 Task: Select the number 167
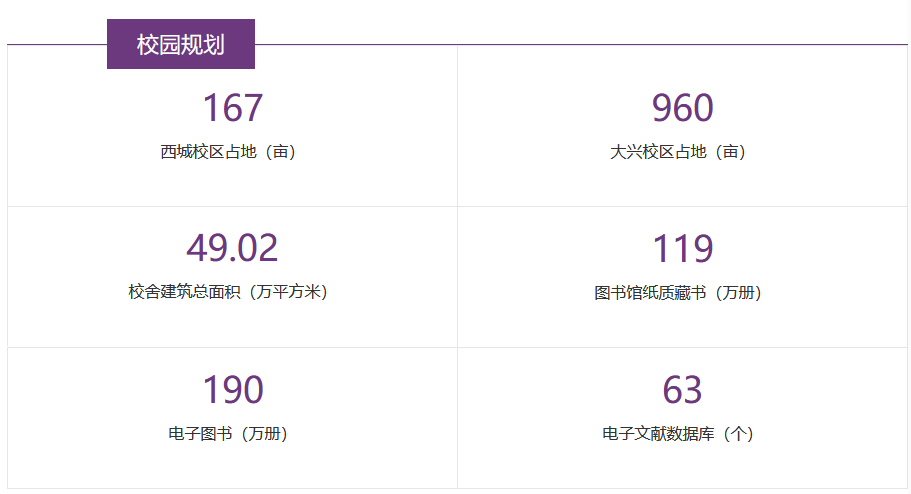pos(232,108)
